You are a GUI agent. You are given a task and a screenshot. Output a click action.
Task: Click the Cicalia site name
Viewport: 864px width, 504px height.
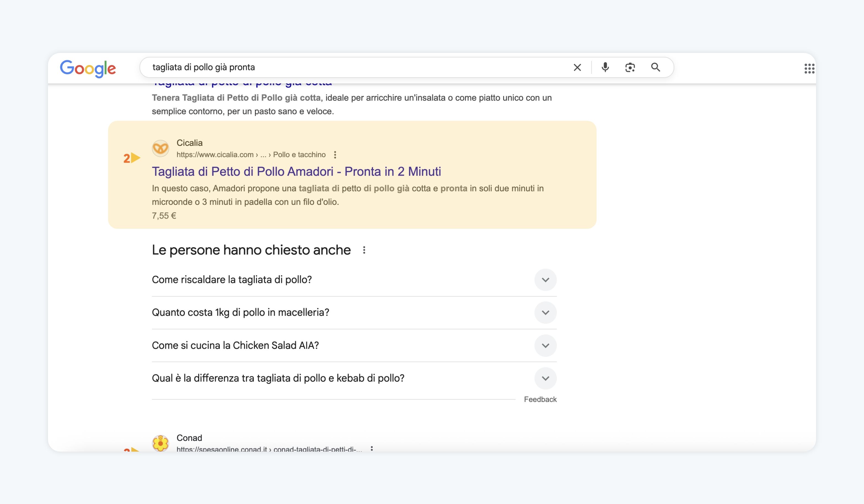tap(190, 143)
